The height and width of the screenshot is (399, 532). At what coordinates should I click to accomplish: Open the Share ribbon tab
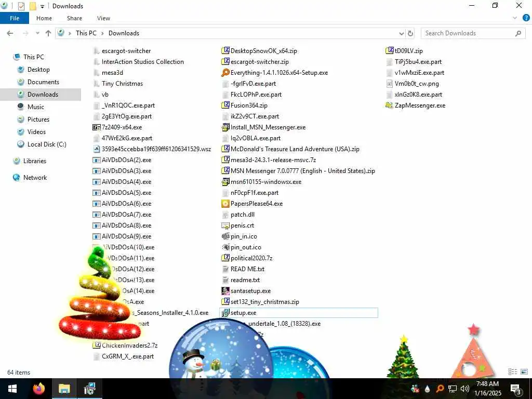click(74, 18)
